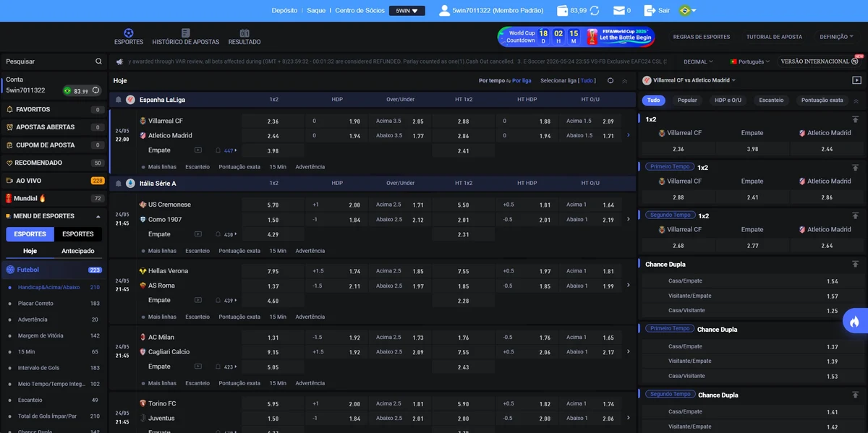Open the Depósito link
Image resolution: width=868 pixels, height=433 pixels.
click(x=284, y=11)
